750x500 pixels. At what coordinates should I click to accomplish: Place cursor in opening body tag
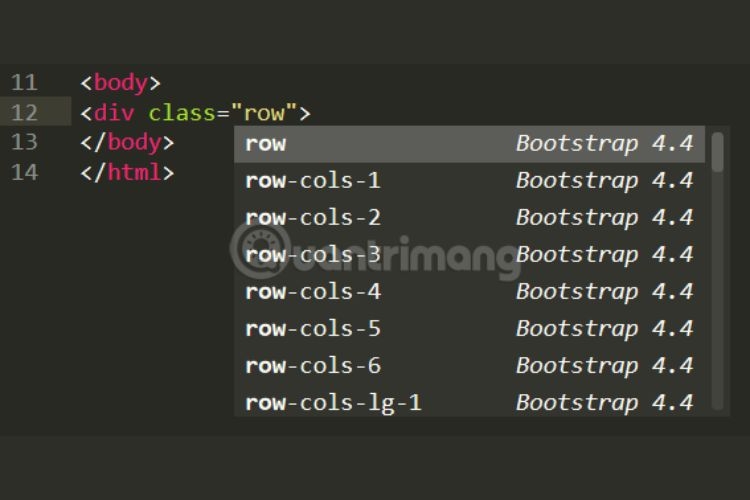click(x=121, y=83)
